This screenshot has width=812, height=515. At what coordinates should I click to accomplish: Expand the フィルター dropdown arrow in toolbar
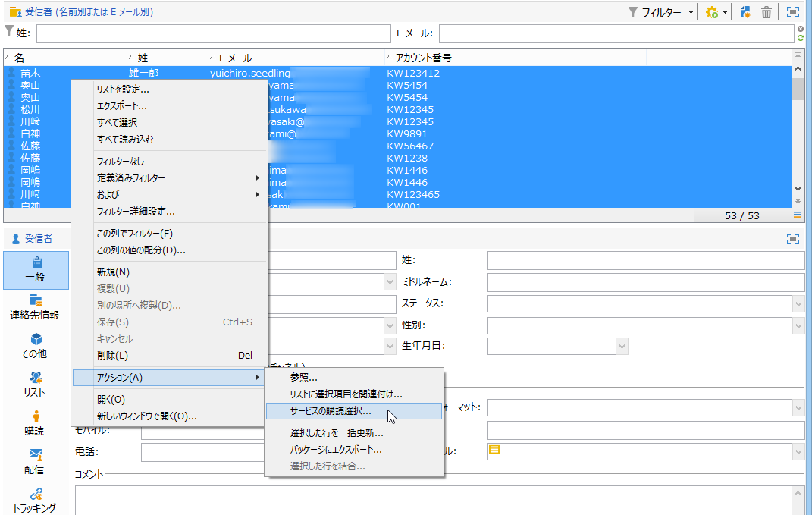[x=691, y=12]
